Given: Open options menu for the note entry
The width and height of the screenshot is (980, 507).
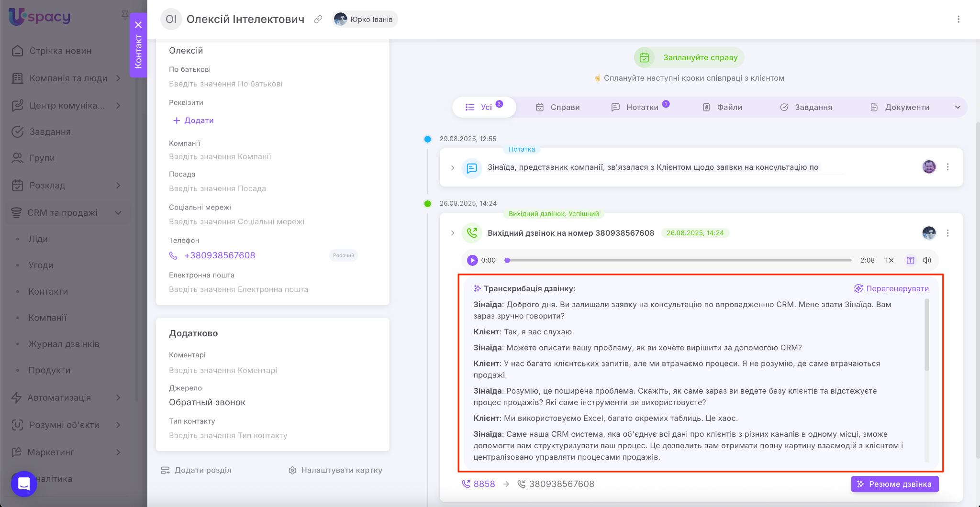Looking at the screenshot, I should coord(947,167).
